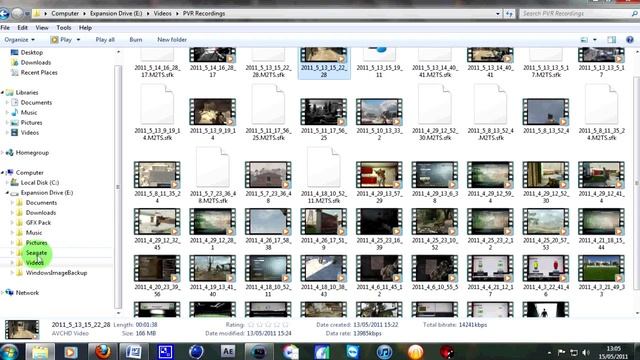The image size is (640, 360).
Task: Open view options dropdown arrow beside view icon
Action: [x=595, y=40]
